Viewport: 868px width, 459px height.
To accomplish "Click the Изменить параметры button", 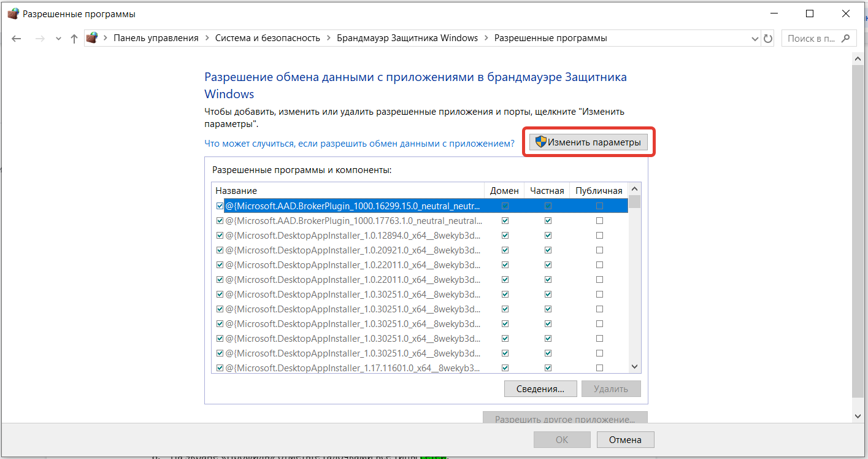I will click(x=588, y=142).
